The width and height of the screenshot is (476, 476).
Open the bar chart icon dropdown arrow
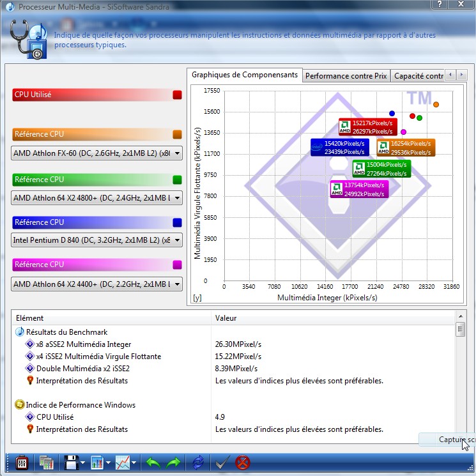click(x=108, y=463)
